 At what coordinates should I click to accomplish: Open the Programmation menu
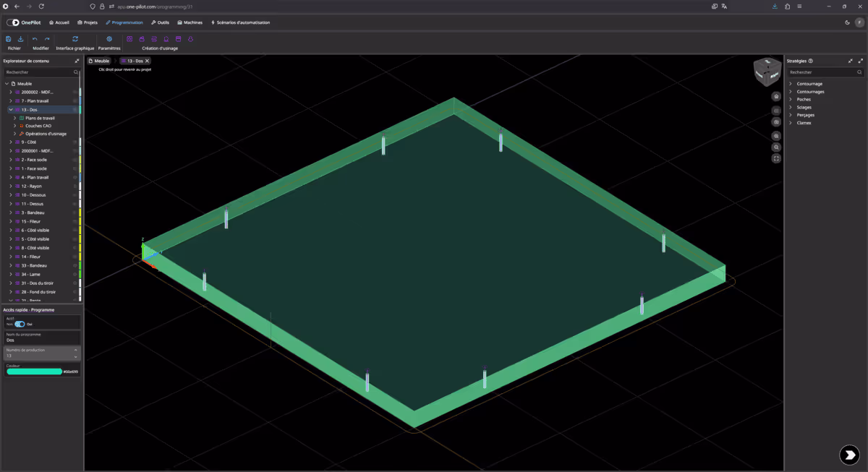point(124,22)
